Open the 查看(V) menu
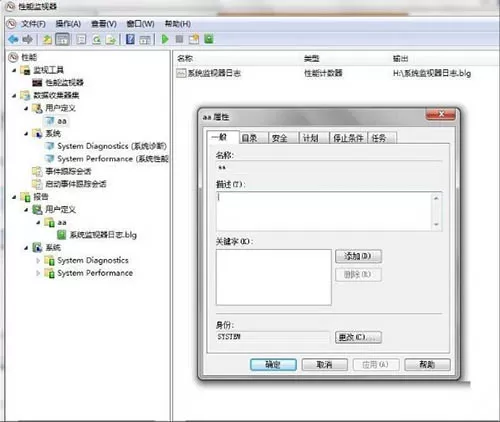The image size is (500, 422). pyautogui.click(x=104, y=24)
